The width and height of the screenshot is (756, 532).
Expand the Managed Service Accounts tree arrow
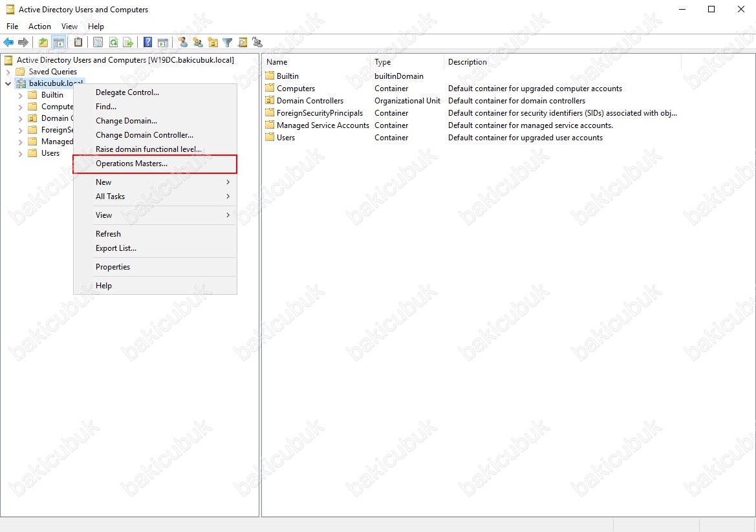click(20, 142)
